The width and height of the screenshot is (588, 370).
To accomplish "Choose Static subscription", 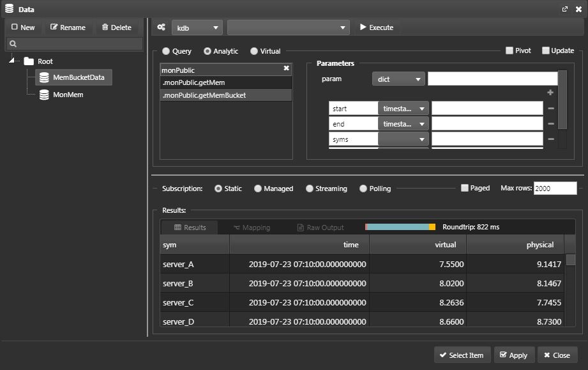I will pyautogui.click(x=218, y=189).
